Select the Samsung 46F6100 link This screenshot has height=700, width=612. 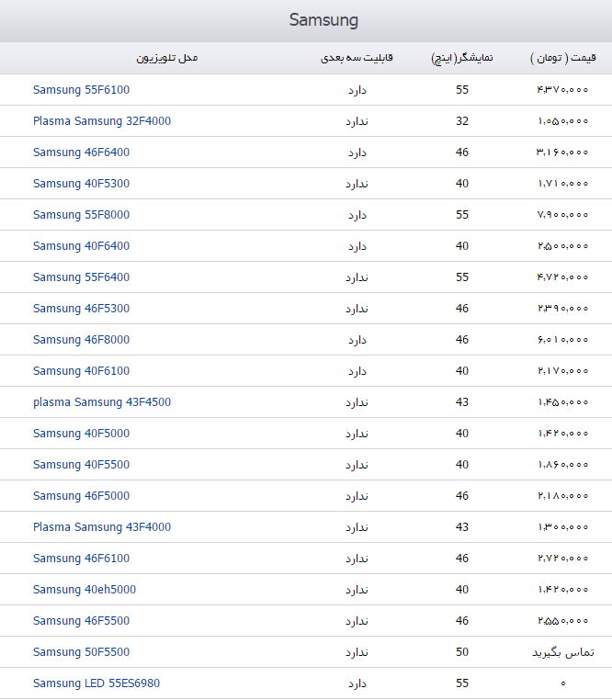[81, 559]
